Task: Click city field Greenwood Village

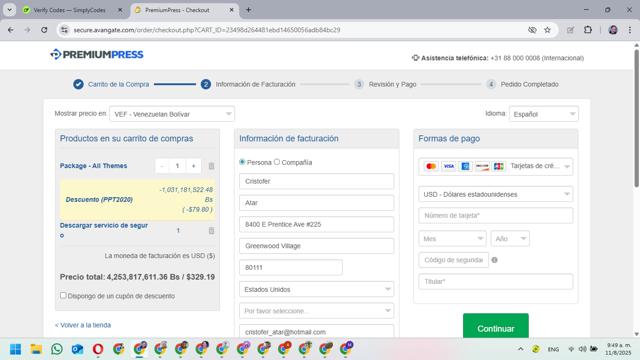Action: tap(316, 246)
